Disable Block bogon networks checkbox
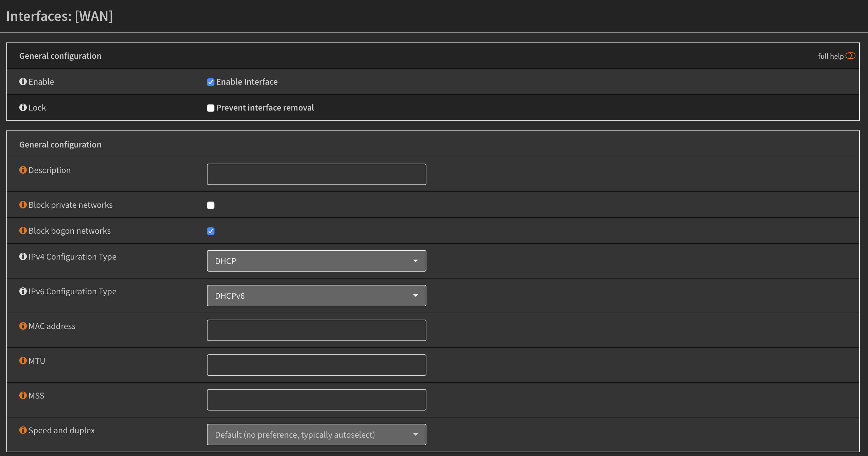This screenshot has width=868, height=456. click(x=211, y=231)
